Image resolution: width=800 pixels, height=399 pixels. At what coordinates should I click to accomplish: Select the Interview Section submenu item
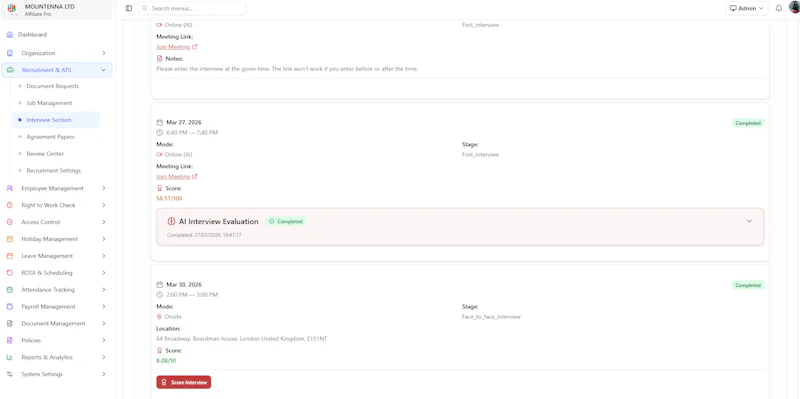point(56,120)
